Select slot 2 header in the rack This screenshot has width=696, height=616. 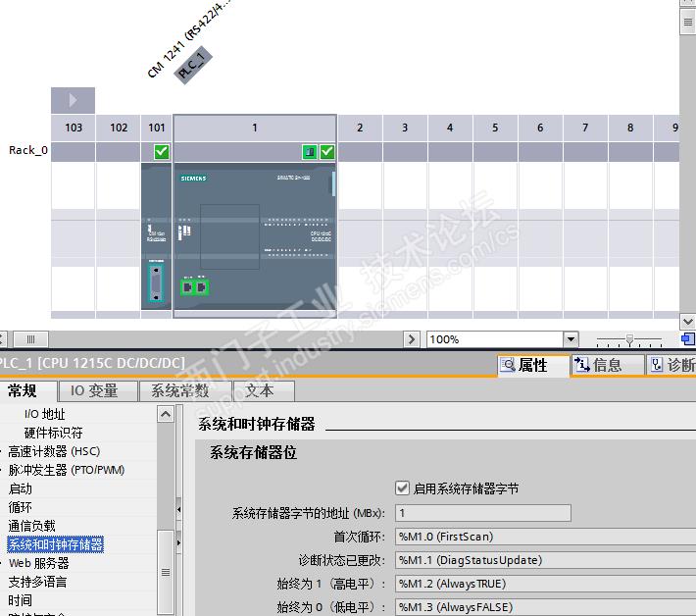pyautogui.click(x=360, y=128)
